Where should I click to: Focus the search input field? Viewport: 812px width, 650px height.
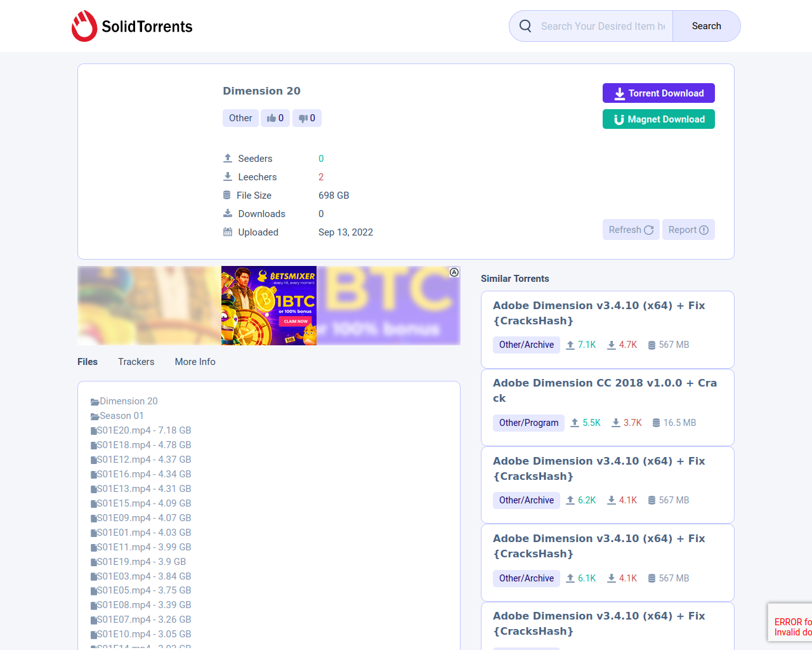click(x=603, y=26)
